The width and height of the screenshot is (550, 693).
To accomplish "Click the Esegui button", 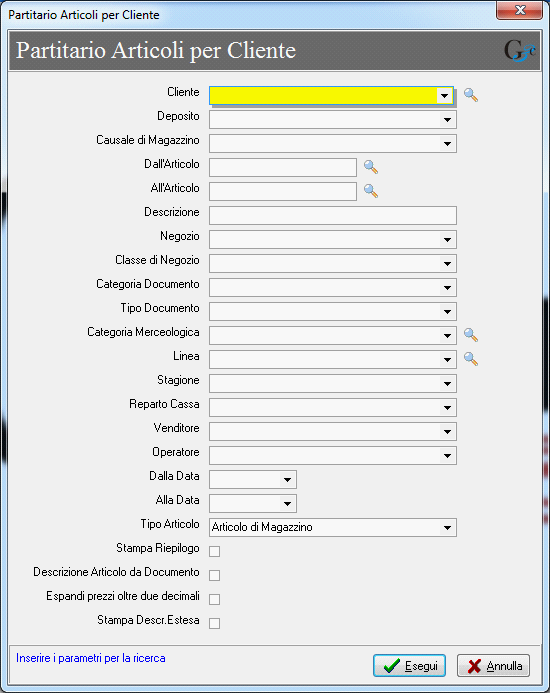I will click(409, 666).
